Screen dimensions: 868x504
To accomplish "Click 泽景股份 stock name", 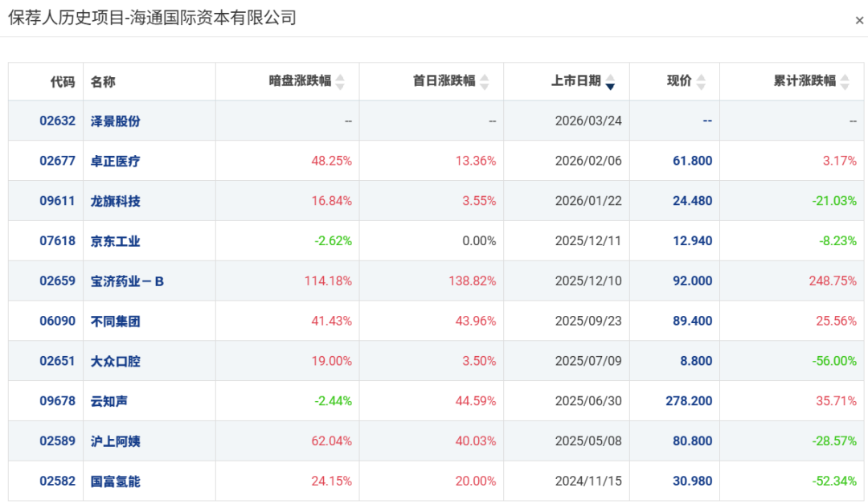I will coord(115,121).
